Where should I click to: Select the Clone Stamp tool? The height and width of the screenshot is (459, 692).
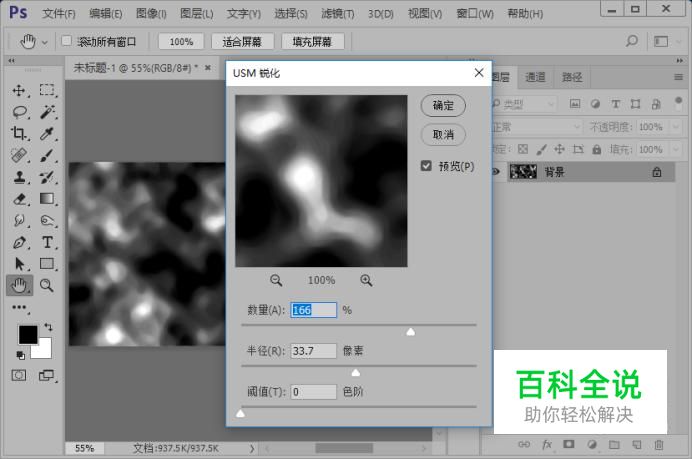19,177
